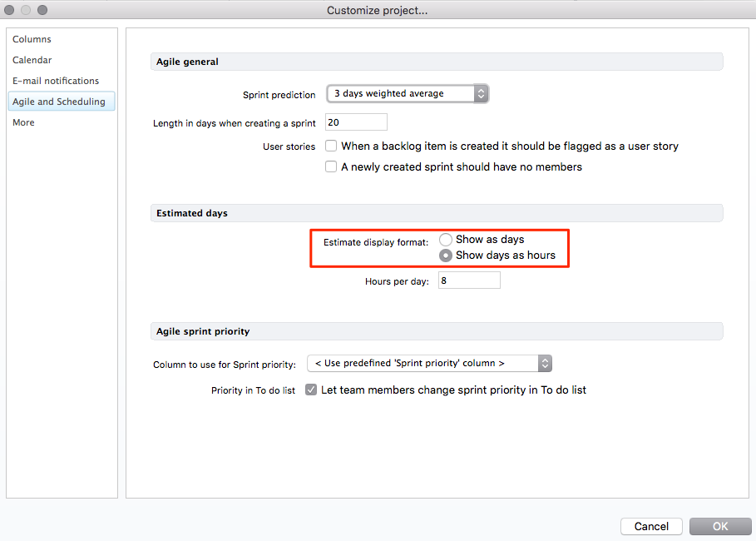The width and height of the screenshot is (756, 541).
Task: Close the Customize project window
Action: (x=11, y=10)
